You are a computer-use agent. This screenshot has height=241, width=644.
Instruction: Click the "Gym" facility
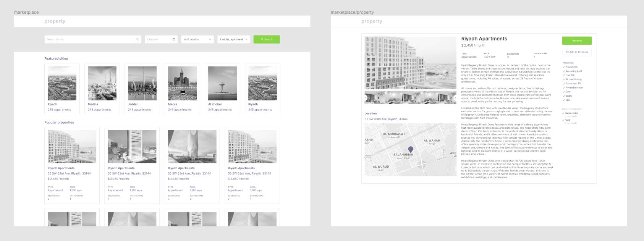click(x=566, y=92)
